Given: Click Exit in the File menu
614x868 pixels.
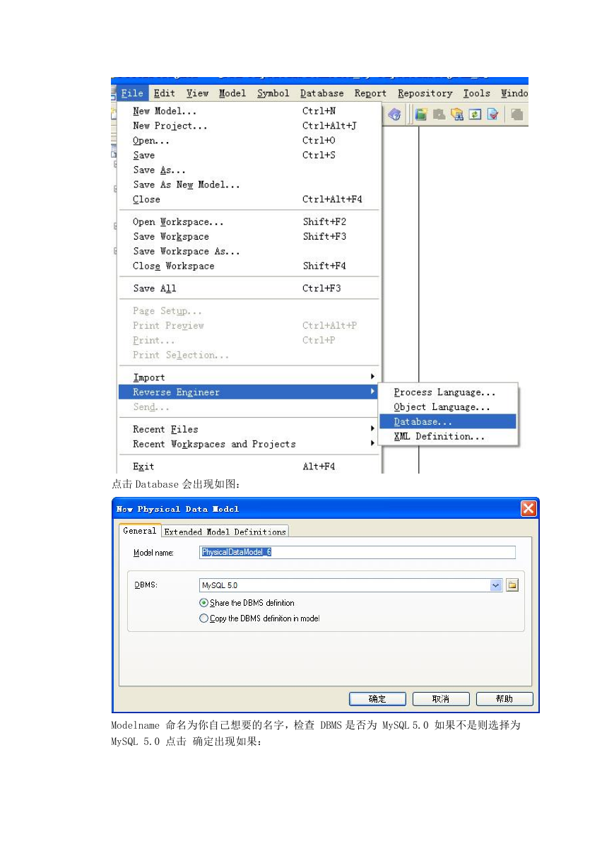Looking at the screenshot, I should tap(250, 467).
